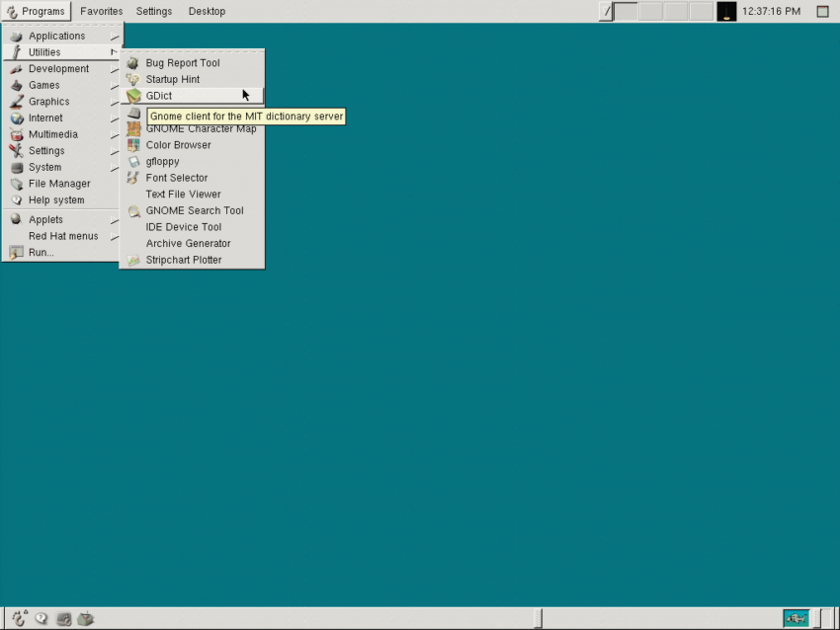Expand the Red Hat menus submenu arrow
The width and height of the screenshot is (840, 630).
115,237
